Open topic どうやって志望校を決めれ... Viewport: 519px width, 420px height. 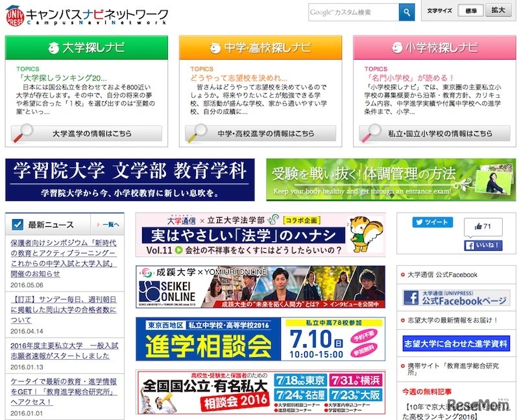coord(239,78)
